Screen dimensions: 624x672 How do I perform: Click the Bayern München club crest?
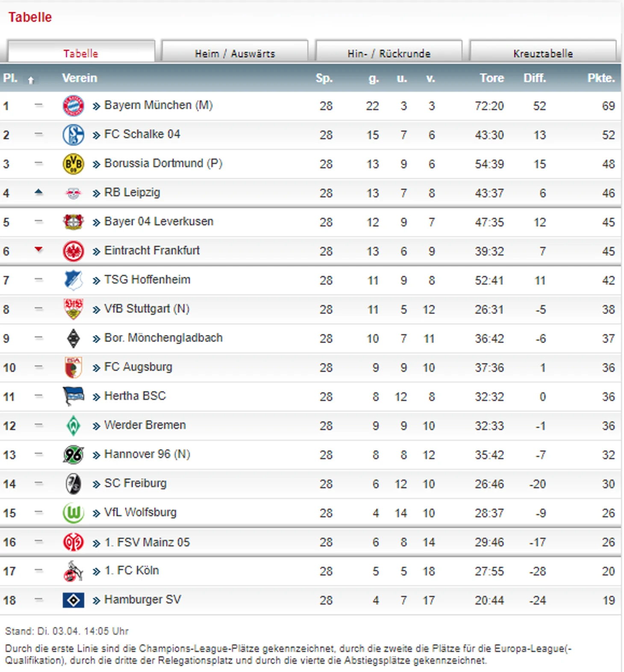click(x=73, y=106)
